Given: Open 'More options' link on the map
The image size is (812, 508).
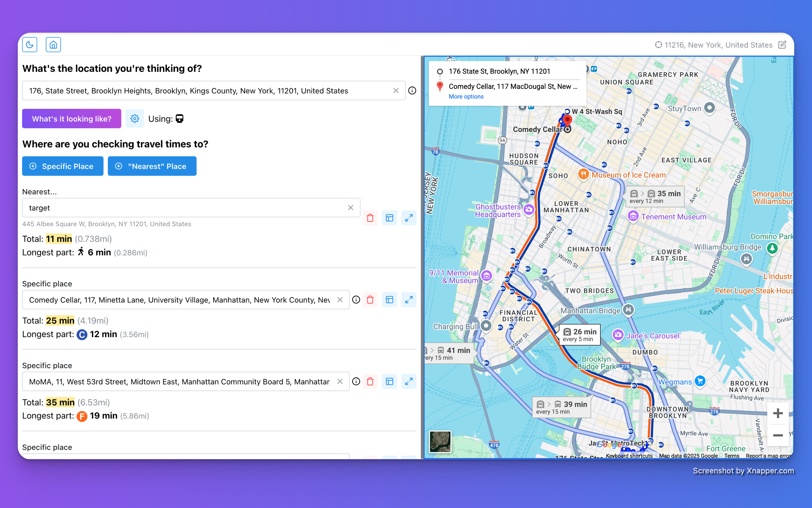Looking at the screenshot, I should (466, 97).
